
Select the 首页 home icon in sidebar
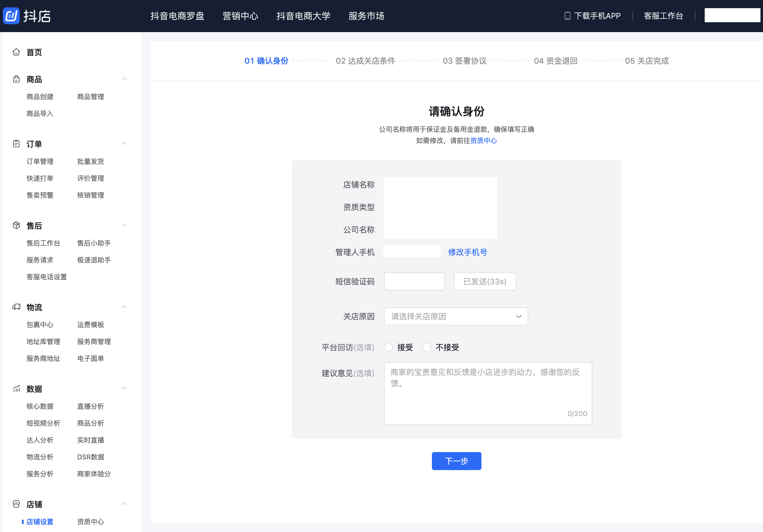(16, 52)
